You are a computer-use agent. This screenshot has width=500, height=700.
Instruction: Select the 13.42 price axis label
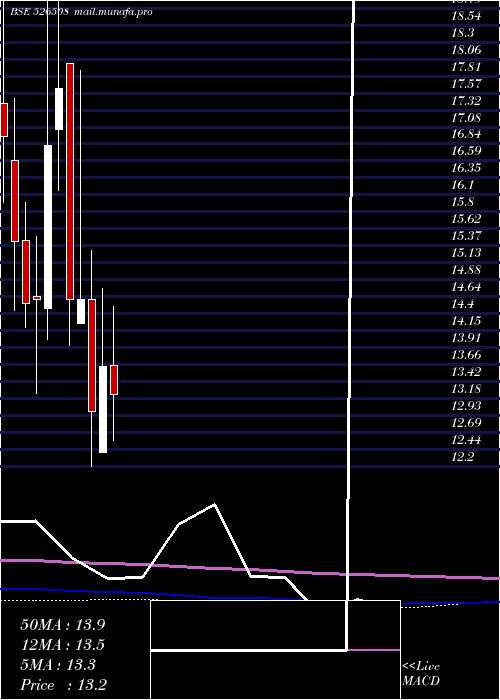tap(466, 371)
